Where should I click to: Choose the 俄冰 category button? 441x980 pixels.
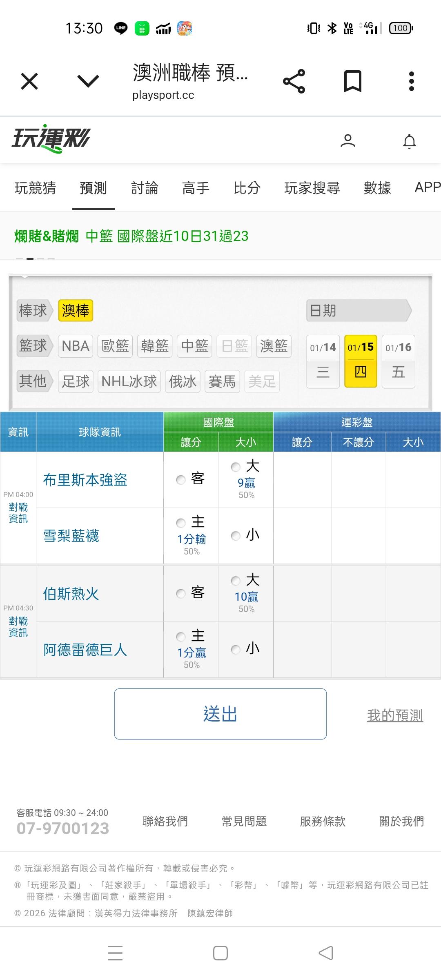[183, 381]
